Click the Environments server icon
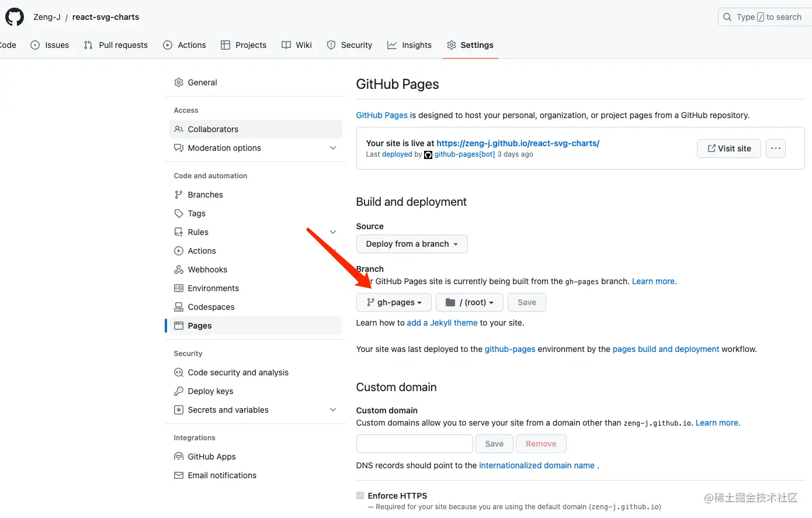The height and width of the screenshot is (518, 812). (x=179, y=288)
